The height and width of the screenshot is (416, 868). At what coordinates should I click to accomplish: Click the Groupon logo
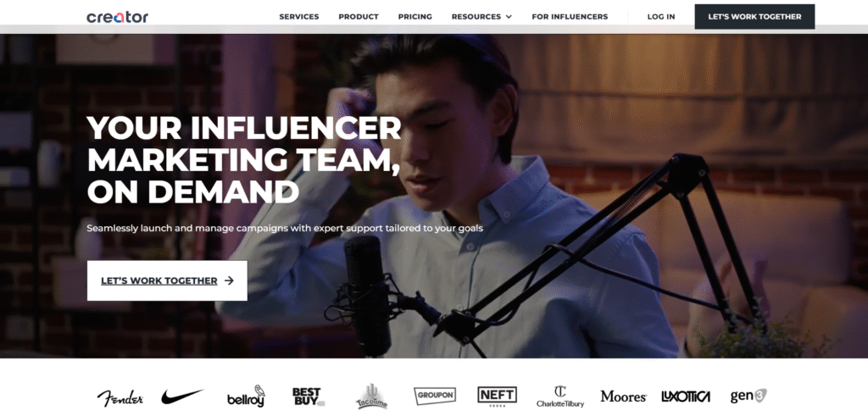point(435,396)
